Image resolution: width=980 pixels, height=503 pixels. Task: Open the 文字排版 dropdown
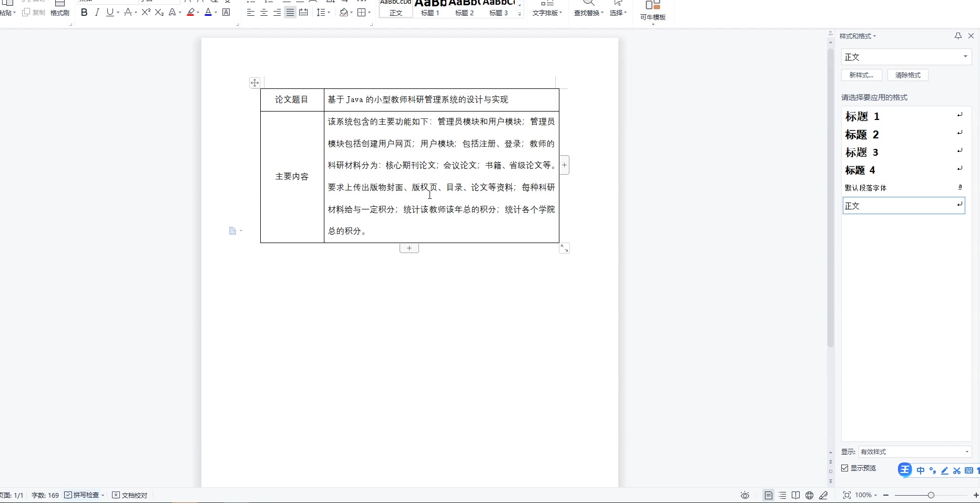point(547,8)
